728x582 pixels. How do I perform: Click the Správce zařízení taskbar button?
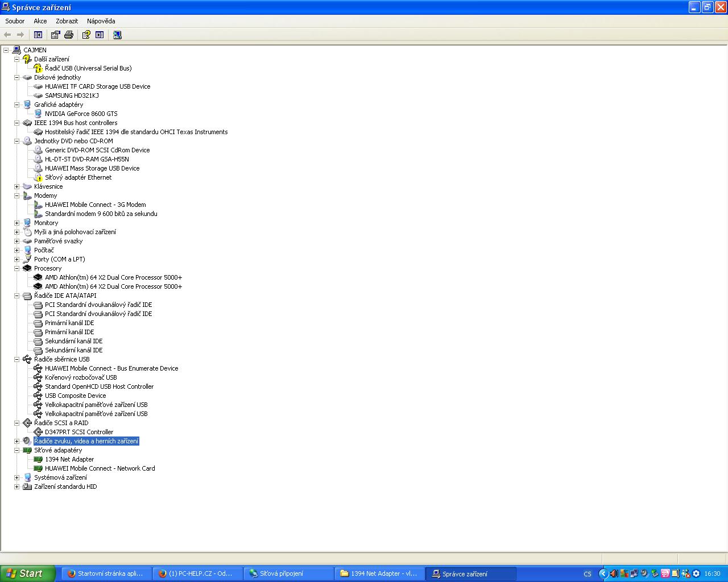pos(471,573)
